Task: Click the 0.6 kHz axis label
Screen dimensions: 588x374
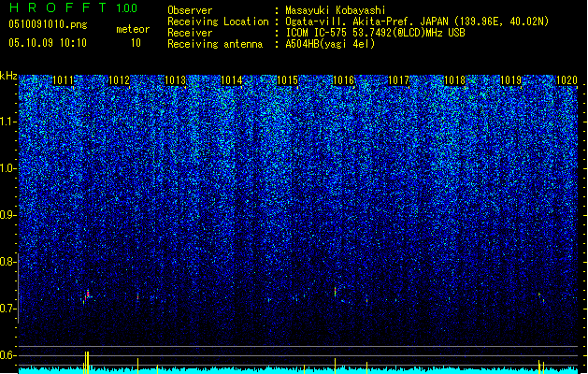Action: point(7,355)
